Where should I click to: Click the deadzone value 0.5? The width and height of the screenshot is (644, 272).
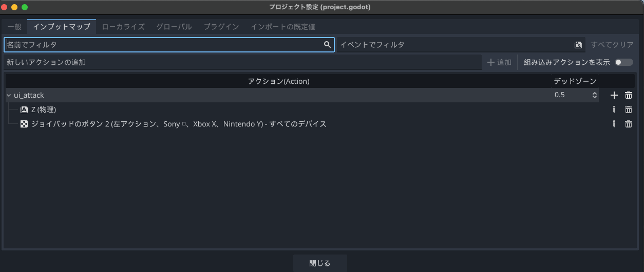tap(560, 95)
